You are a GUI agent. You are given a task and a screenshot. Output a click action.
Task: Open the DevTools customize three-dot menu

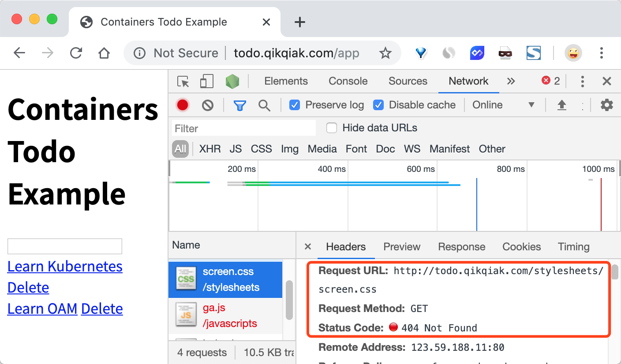click(x=583, y=81)
